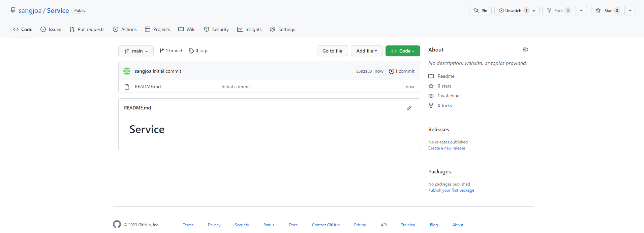View the 1 branch link
Screen dimensions: 644x233
pyautogui.click(x=171, y=51)
